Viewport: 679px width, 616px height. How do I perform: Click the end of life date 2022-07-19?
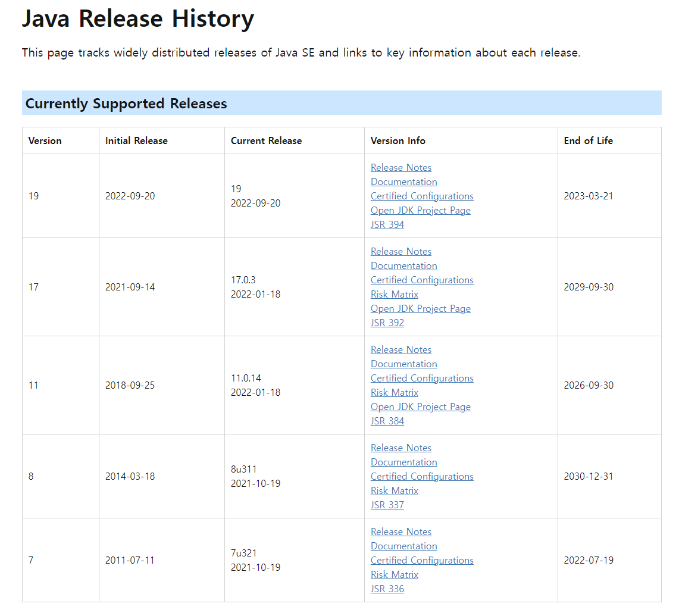click(589, 561)
